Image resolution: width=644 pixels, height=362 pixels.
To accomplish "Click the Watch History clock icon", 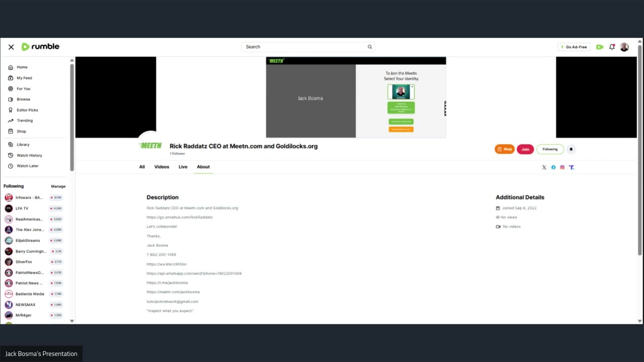I will click(x=11, y=155).
